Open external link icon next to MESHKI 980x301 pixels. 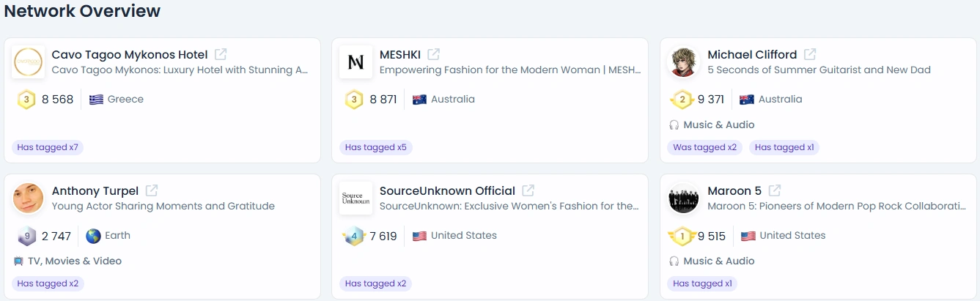click(434, 54)
